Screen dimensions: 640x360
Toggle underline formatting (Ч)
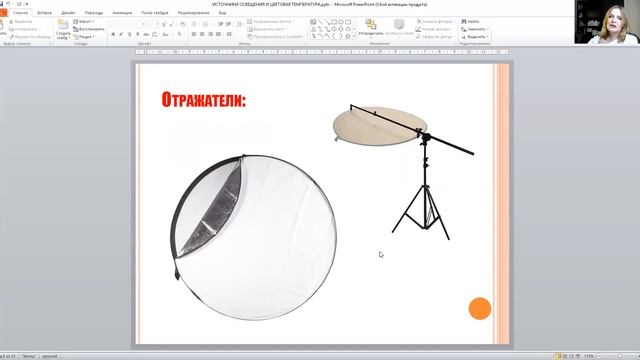click(129, 35)
